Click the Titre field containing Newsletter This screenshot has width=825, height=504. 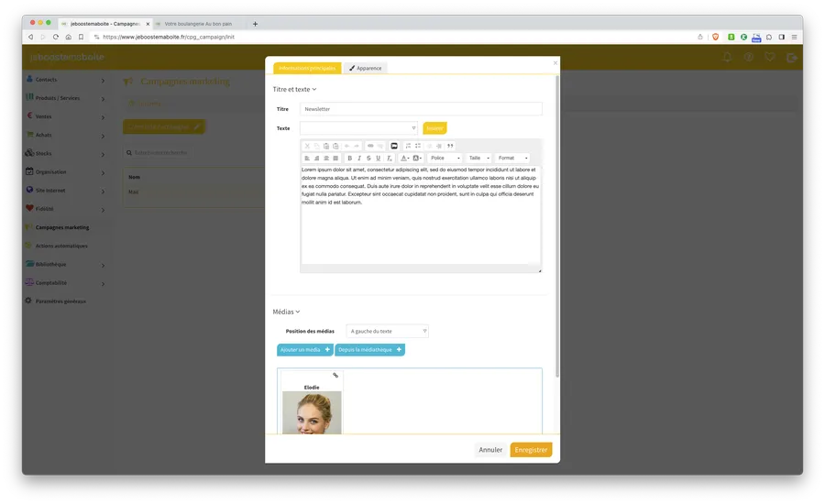coord(421,109)
